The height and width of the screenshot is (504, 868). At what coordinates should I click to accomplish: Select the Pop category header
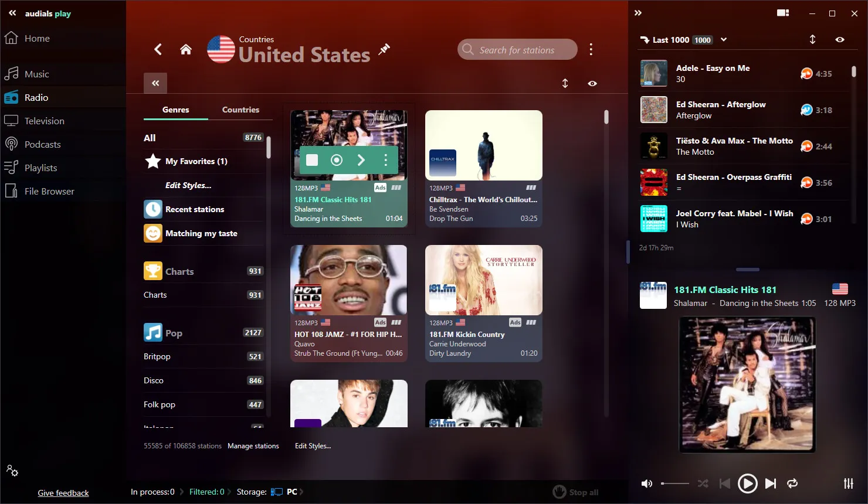204,333
